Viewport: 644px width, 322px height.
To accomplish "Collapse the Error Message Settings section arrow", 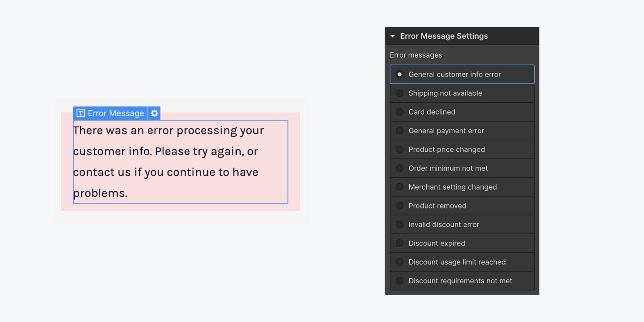I will click(392, 36).
